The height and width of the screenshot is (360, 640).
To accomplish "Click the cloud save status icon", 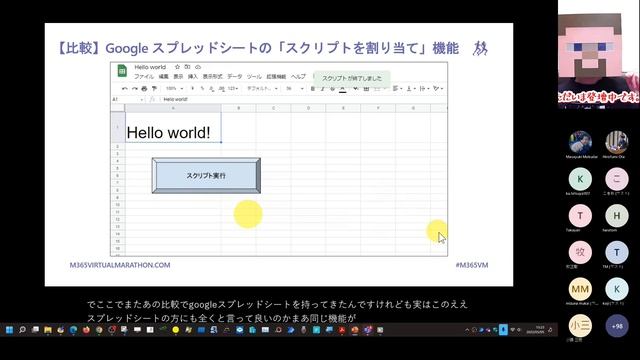I will [198, 67].
